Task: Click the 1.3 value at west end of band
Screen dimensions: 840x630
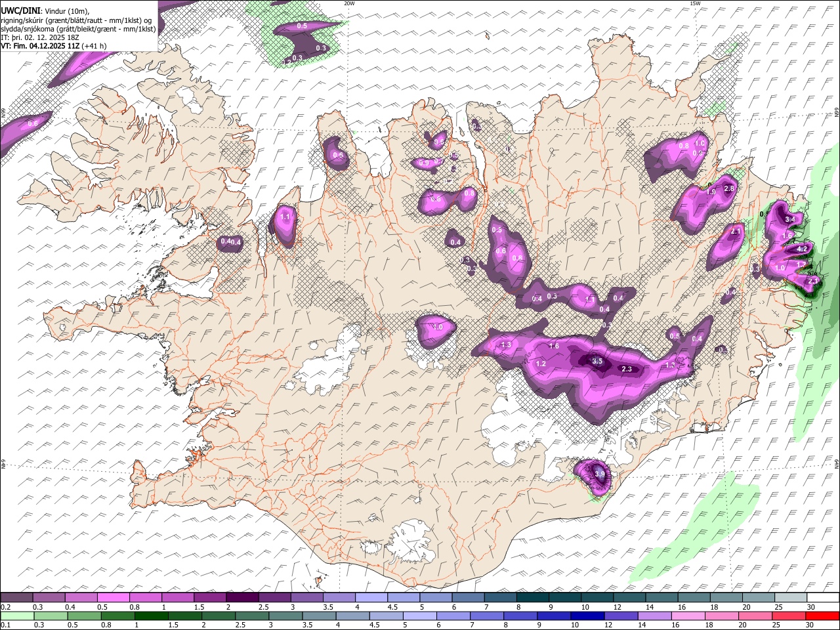Action: pyautogui.click(x=506, y=345)
